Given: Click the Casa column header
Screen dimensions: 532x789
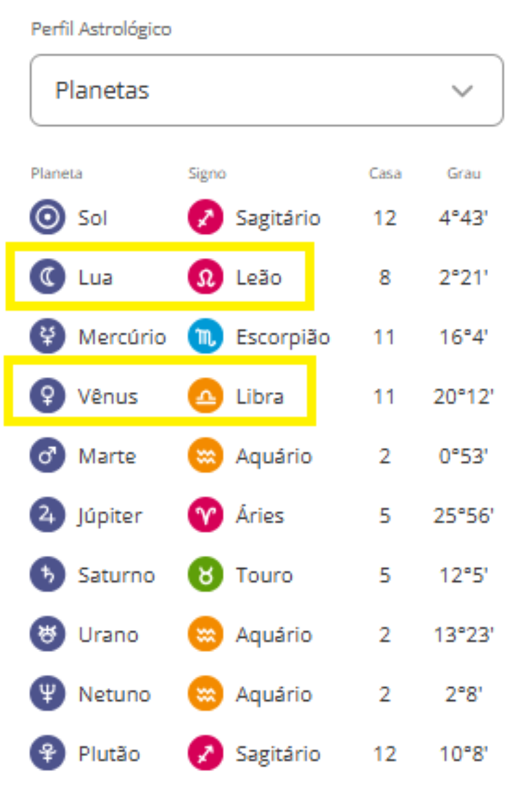Looking at the screenshot, I should [x=385, y=173].
